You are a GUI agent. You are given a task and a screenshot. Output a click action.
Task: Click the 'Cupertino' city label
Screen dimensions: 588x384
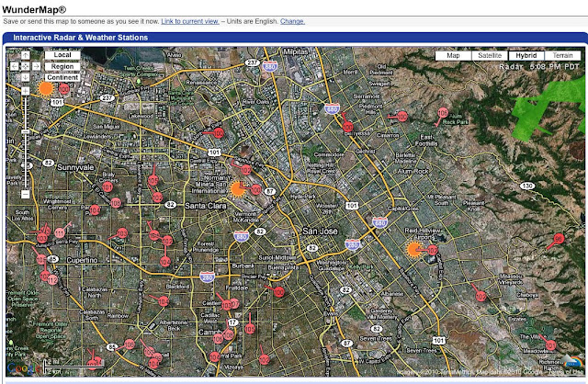82,260
